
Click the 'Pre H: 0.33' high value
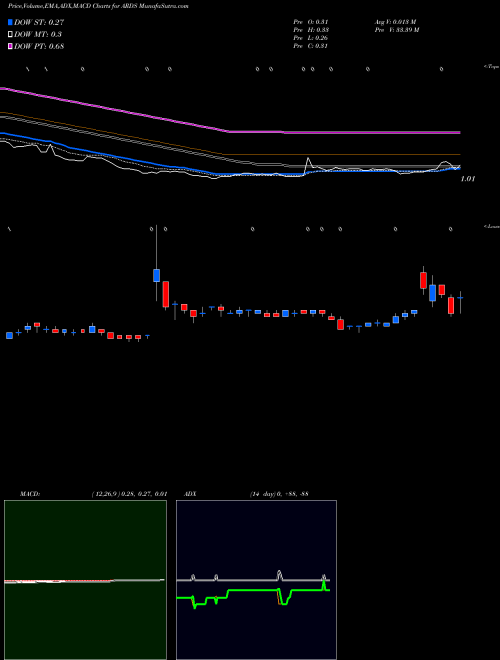pos(311,30)
